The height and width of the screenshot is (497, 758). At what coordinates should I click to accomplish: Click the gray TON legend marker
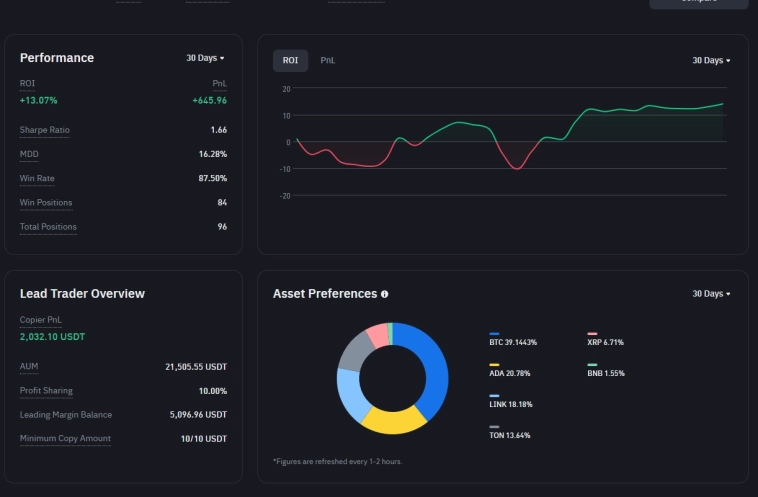[x=494, y=427]
